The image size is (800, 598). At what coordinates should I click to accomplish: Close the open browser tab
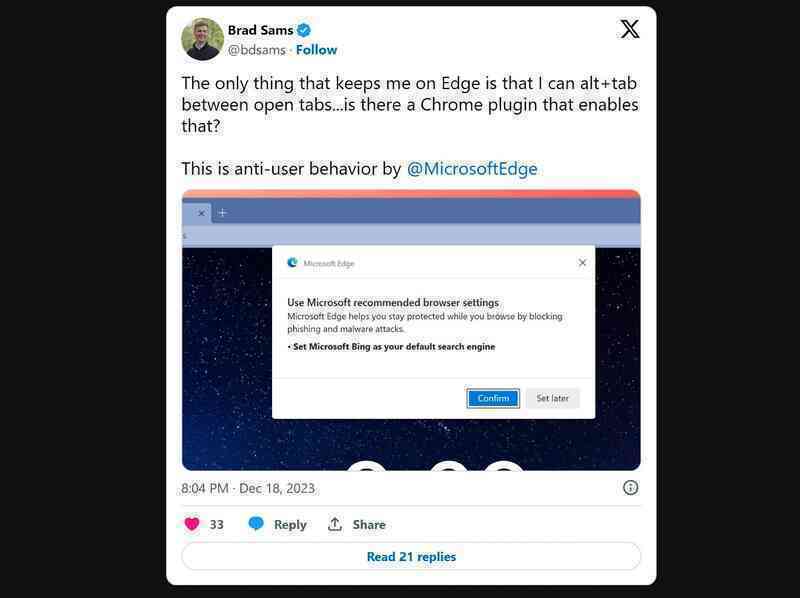(202, 213)
